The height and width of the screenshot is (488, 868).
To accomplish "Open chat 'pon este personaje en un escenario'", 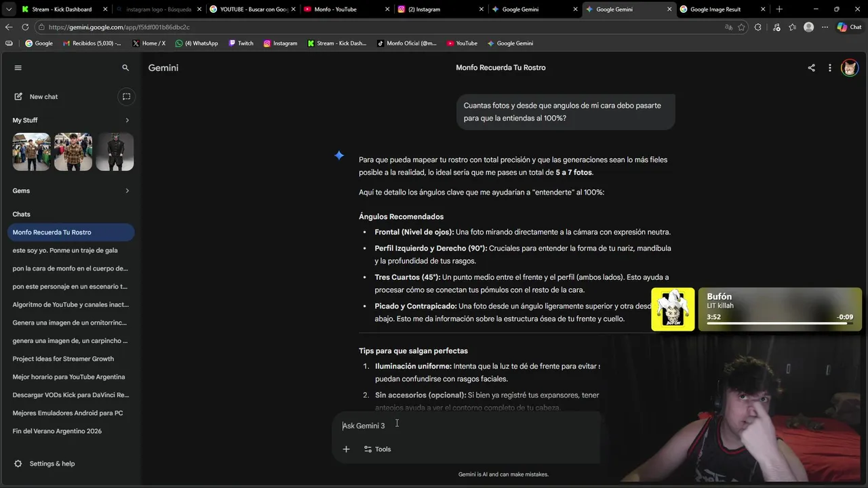I will pos(71,287).
